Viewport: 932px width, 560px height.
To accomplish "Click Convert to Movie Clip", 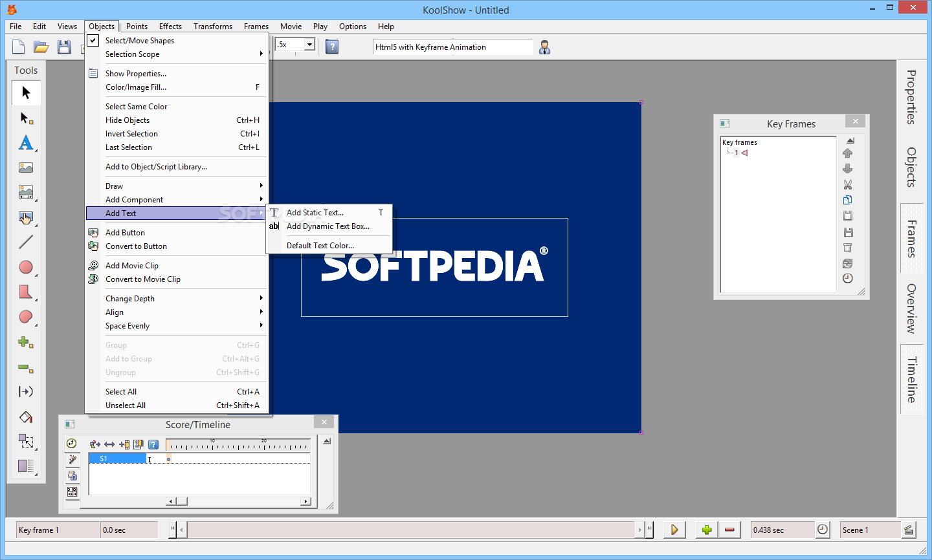I will click(177, 279).
